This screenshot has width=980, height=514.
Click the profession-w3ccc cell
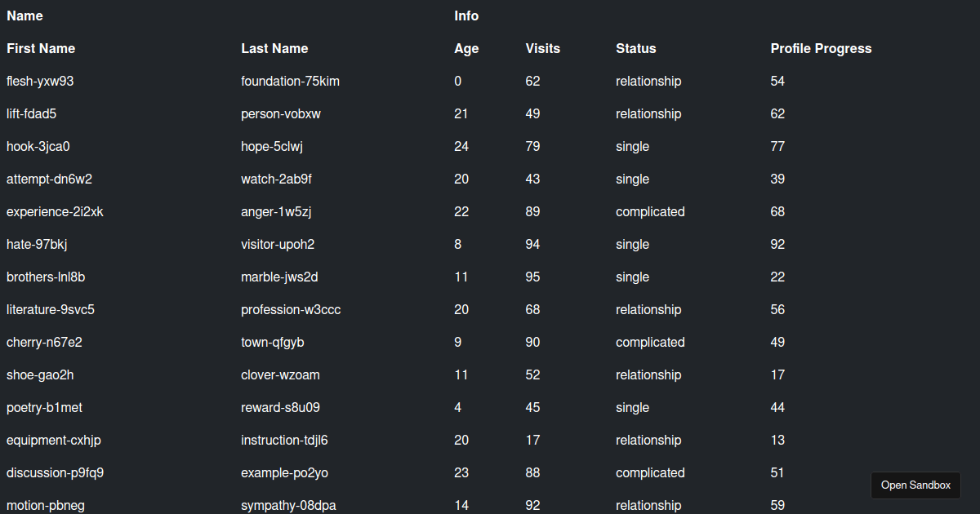pos(291,310)
